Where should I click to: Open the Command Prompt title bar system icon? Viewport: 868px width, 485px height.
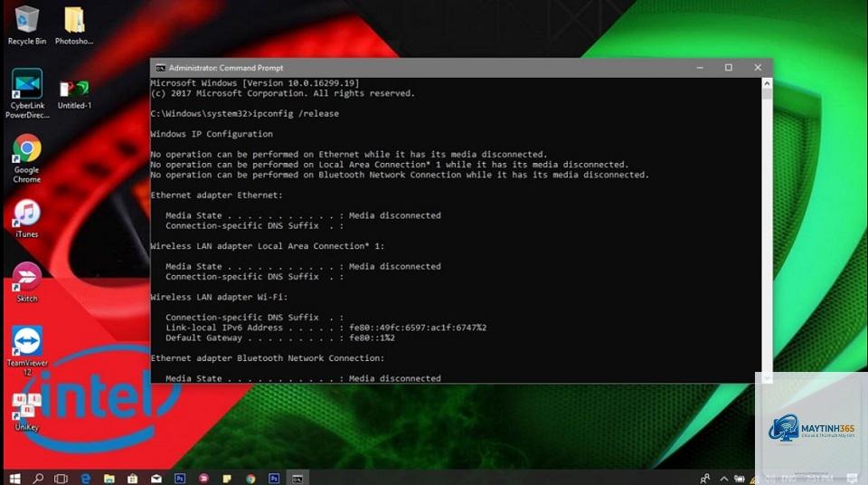(x=161, y=68)
